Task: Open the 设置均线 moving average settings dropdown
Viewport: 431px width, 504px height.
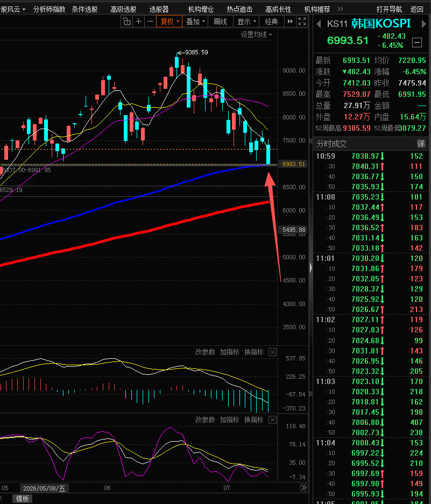Action: pos(256,34)
